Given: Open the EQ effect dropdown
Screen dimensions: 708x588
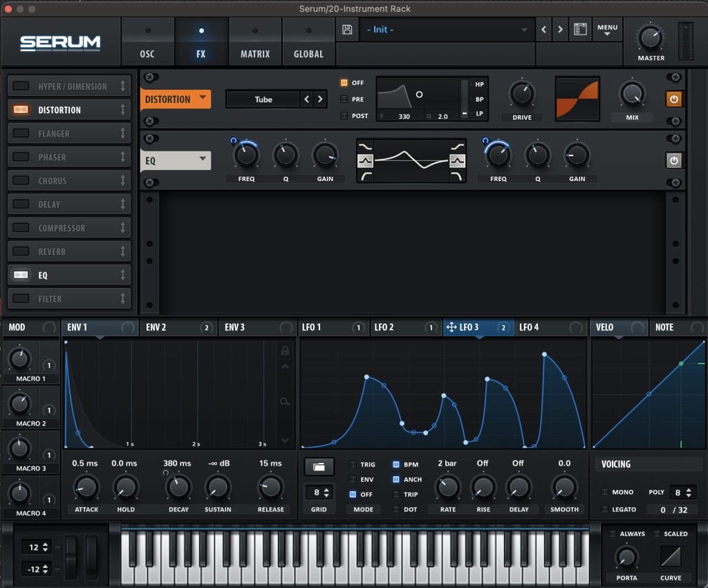Looking at the screenshot, I should click(x=176, y=160).
